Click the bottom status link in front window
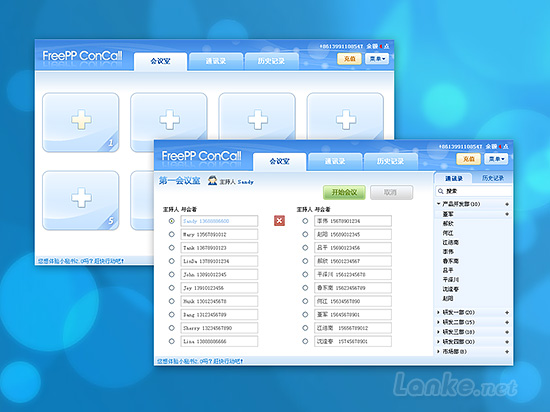This screenshot has height=412, width=550. (x=200, y=361)
